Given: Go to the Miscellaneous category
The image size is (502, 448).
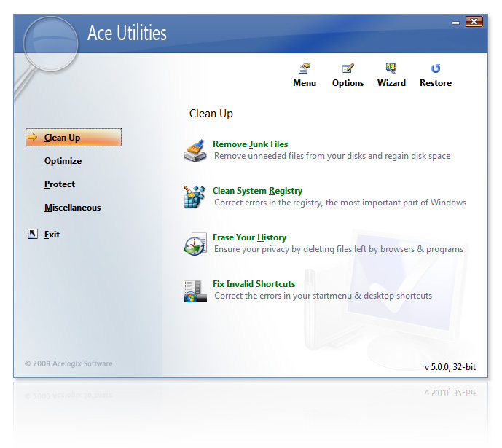Looking at the screenshot, I should [72, 208].
